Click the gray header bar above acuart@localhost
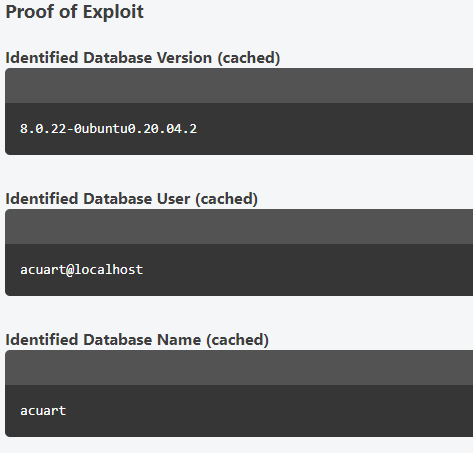Screen dimensions: 473x453 pyautogui.click(x=239, y=227)
